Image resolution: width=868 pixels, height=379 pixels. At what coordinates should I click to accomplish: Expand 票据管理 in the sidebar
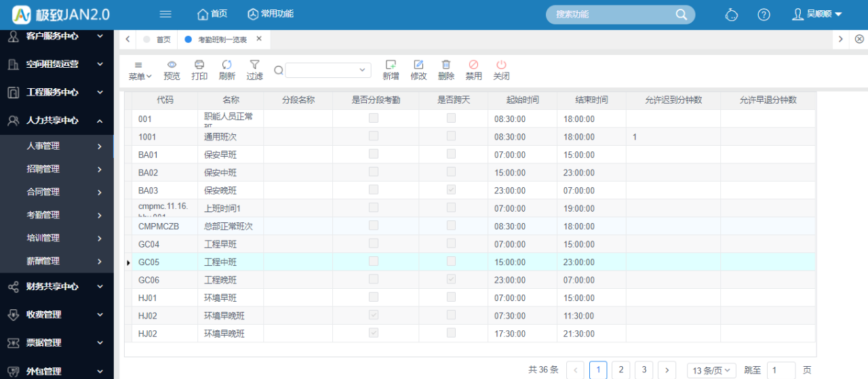pyautogui.click(x=57, y=343)
